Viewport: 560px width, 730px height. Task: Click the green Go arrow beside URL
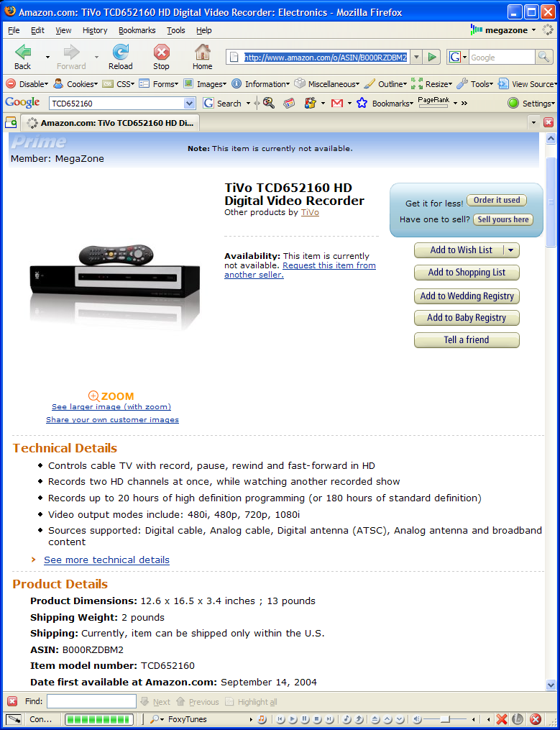432,58
